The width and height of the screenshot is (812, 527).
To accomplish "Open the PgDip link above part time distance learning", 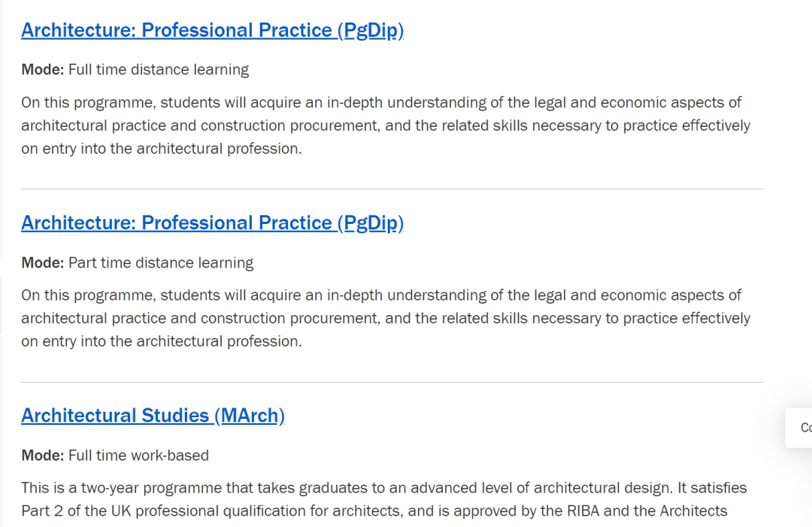I will pos(212,223).
